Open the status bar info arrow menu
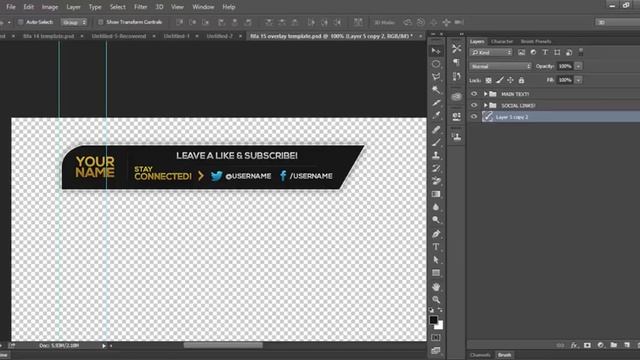This screenshot has height=360, width=640. [x=104, y=346]
